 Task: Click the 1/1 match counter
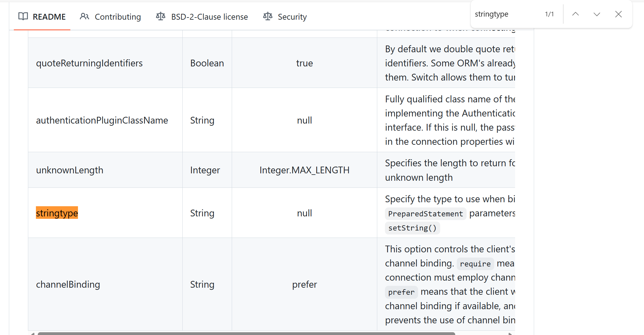point(549,14)
